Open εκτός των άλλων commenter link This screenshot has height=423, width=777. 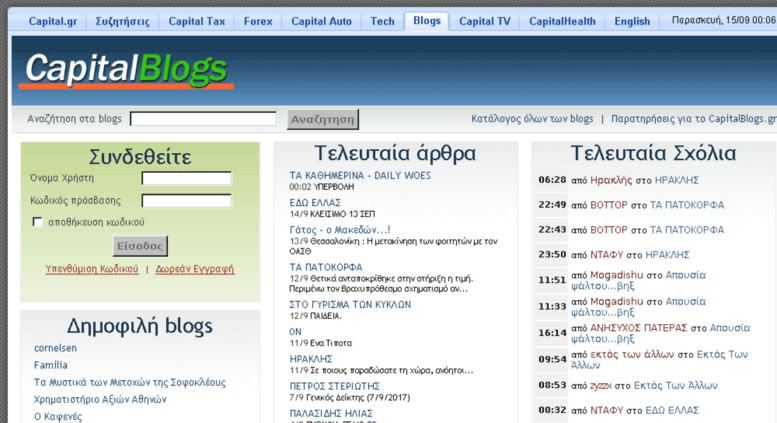coord(632,355)
